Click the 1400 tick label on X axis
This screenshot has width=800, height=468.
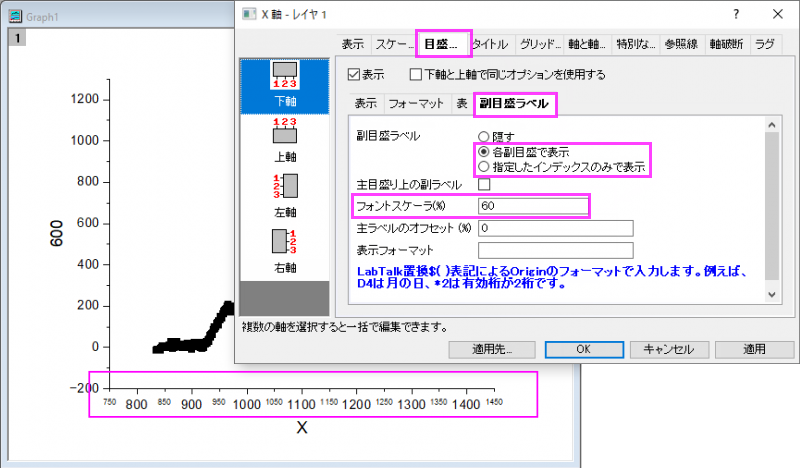(x=466, y=405)
